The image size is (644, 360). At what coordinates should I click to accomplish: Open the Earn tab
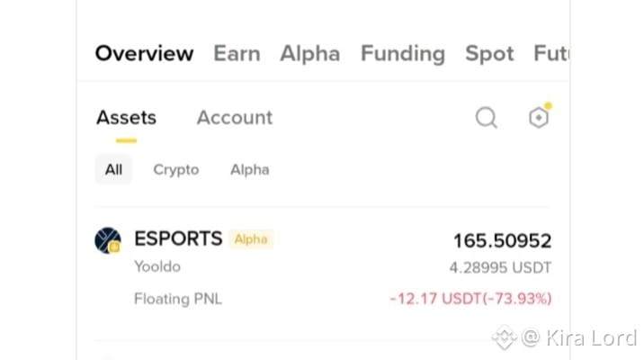coord(237,53)
